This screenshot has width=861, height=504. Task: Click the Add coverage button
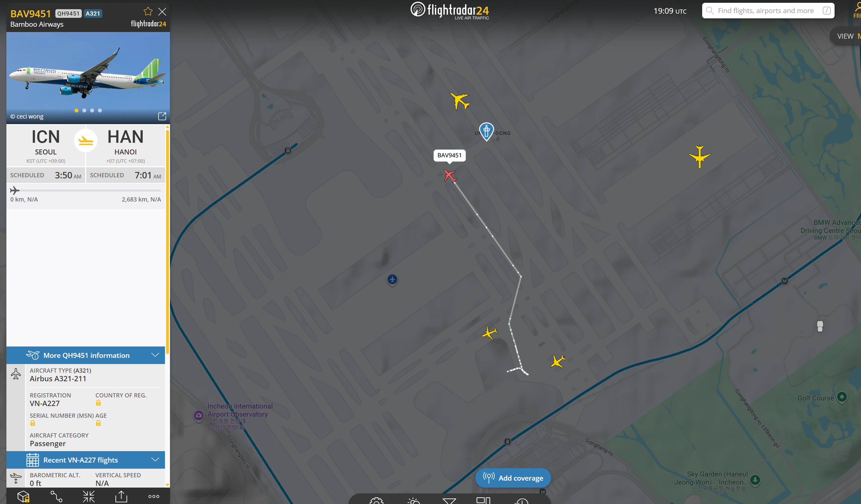pyautogui.click(x=513, y=478)
